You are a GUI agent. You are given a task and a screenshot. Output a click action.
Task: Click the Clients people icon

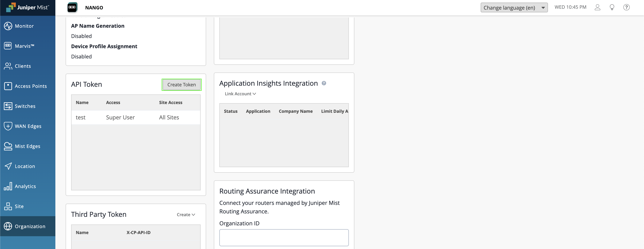8,66
